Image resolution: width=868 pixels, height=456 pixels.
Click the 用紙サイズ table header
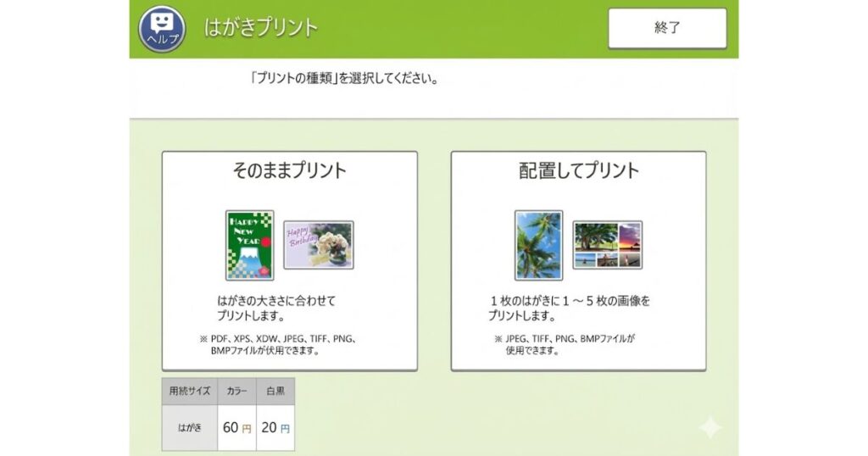point(189,392)
